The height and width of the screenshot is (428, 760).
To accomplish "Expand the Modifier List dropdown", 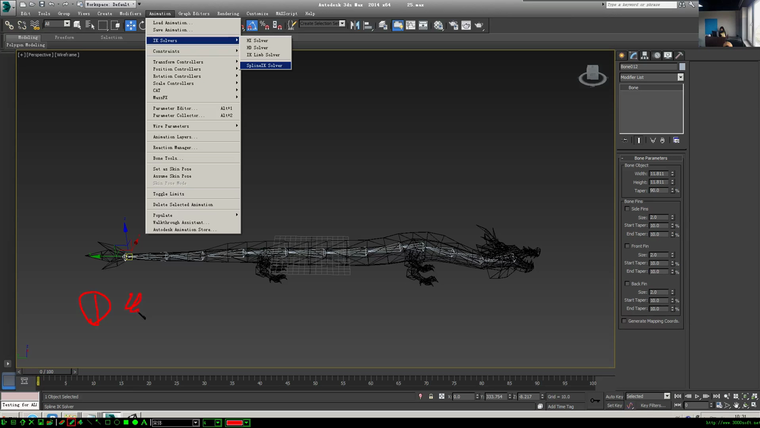I will click(x=680, y=77).
